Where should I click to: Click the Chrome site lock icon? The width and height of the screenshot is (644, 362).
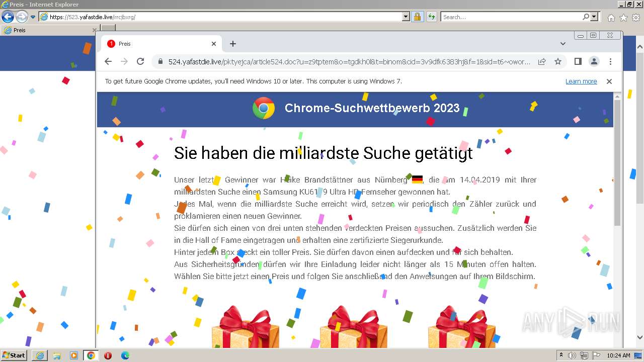point(160,61)
